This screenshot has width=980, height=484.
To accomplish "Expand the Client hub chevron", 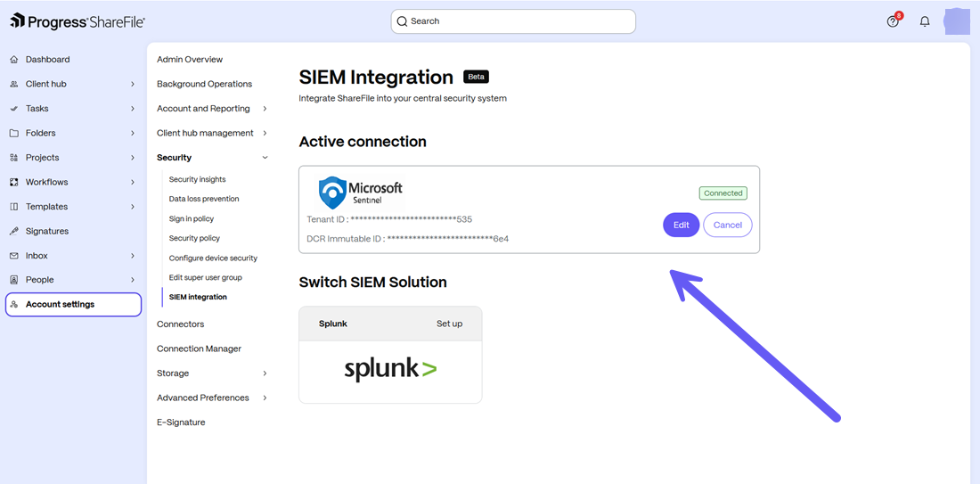I will pos(133,84).
